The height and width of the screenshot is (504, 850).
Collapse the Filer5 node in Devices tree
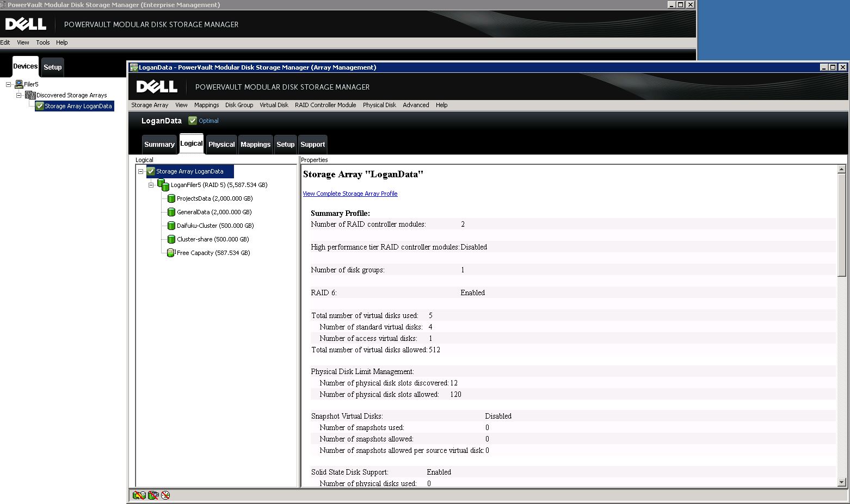pyautogui.click(x=8, y=84)
